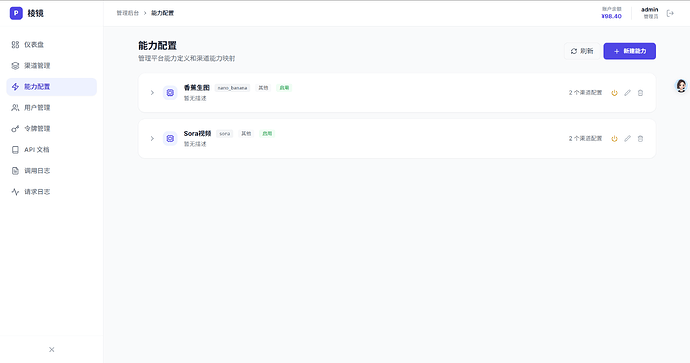
Task: Click the 香蕉生图 capability icon
Action: 170,93
